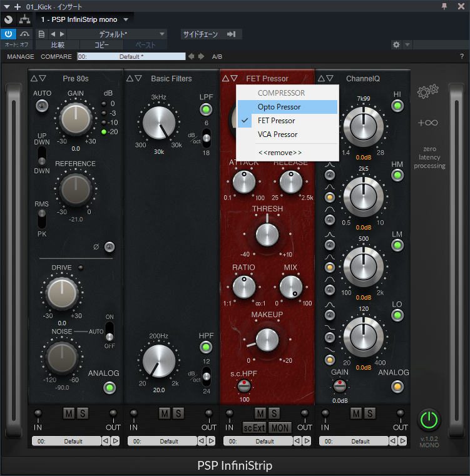This screenshot has height=476, width=470.
Task: Toggle the plugin bypass power button in host toolbar
Action: (x=8, y=34)
